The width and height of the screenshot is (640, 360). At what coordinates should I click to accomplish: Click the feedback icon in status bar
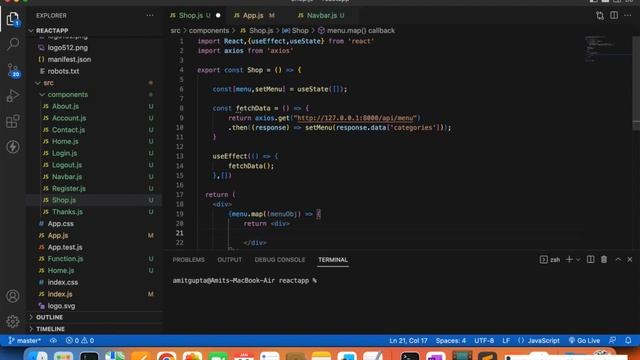[x=613, y=340]
